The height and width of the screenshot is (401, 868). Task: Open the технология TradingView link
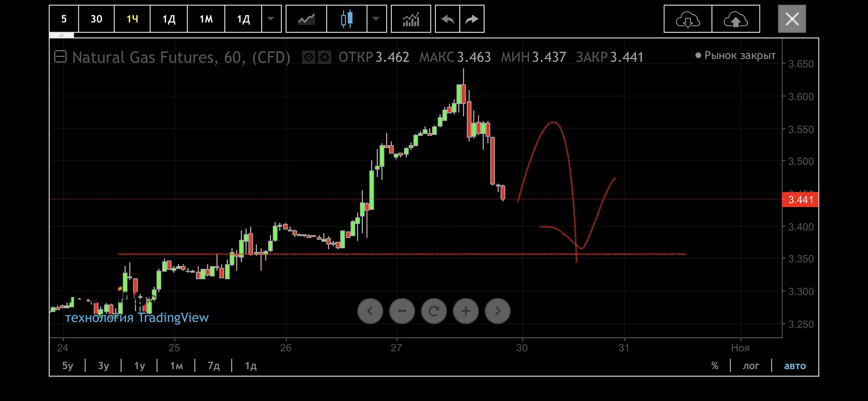click(137, 318)
